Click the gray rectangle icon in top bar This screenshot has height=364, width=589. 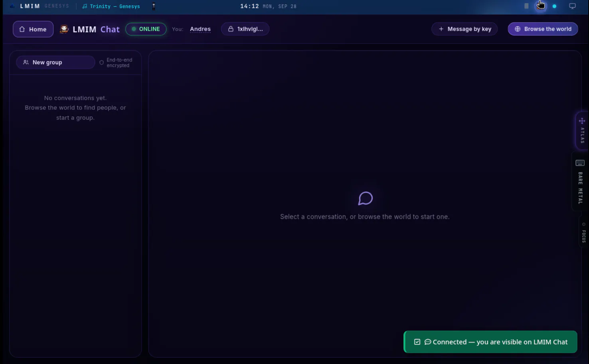[x=526, y=6]
